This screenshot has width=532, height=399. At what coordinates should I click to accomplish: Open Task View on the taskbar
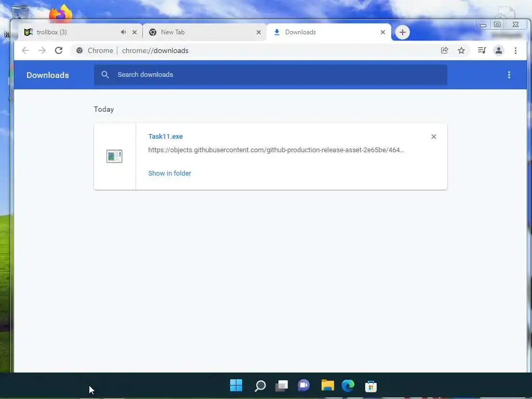[282, 386]
